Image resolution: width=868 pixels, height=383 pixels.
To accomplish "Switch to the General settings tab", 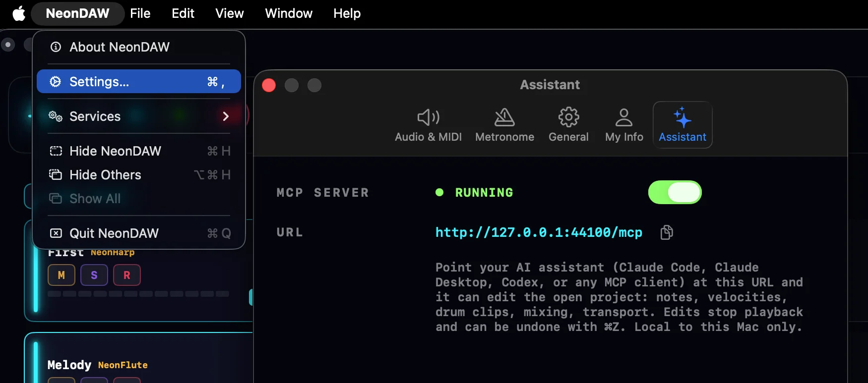I will [x=568, y=125].
